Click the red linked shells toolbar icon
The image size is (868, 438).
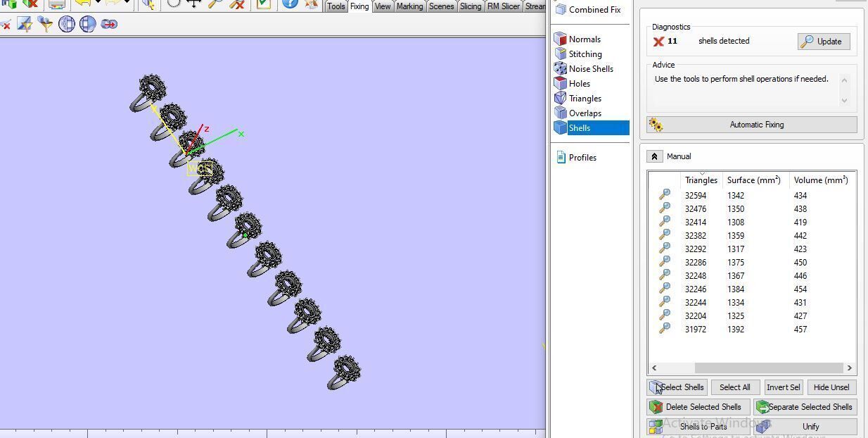coord(109,24)
